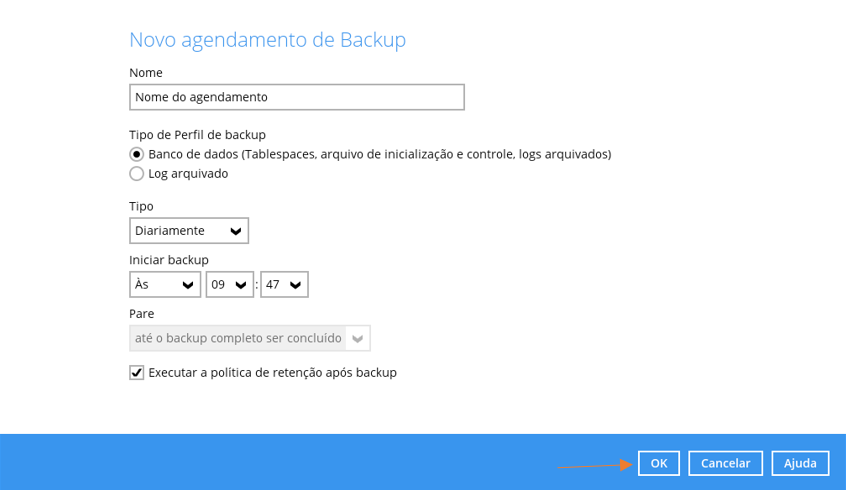Viewport: 846px width, 490px height.
Task: Click the Nome text input field
Action: click(x=297, y=97)
